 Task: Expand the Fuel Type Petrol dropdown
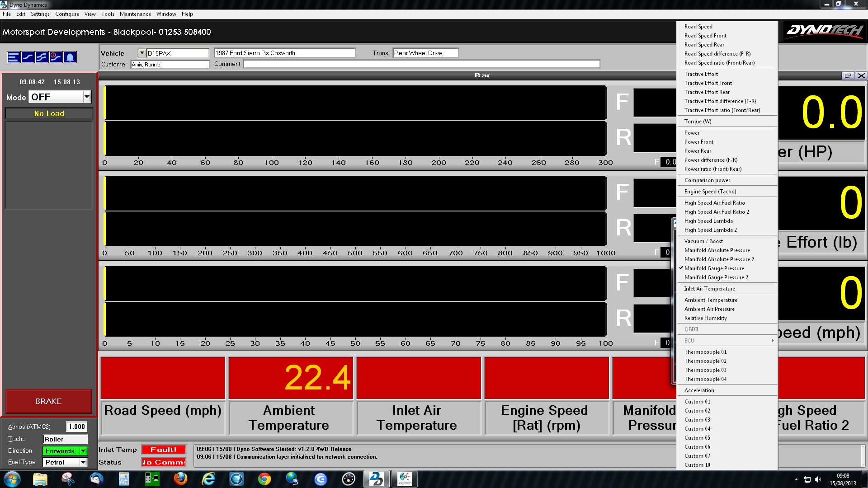83,462
